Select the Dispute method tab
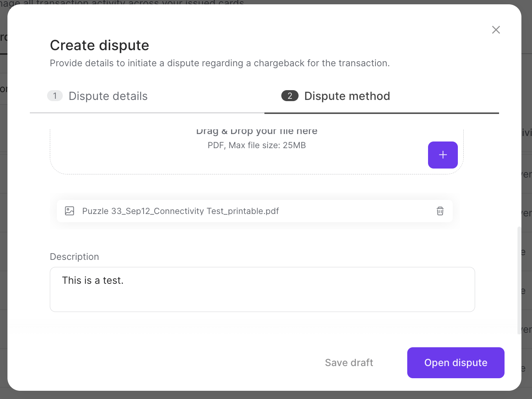This screenshot has height=399, width=532. pyautogui.click(x=347, y=96)
